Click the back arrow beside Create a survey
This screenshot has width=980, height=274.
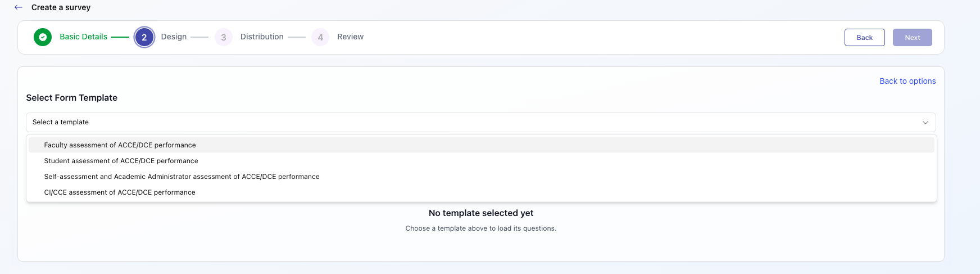pyautogui.click(x=19, y=7)
